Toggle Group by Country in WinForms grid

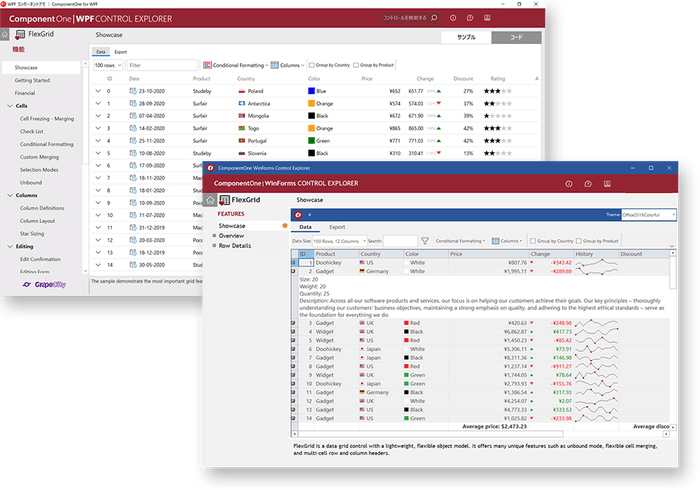pos(532,241)
